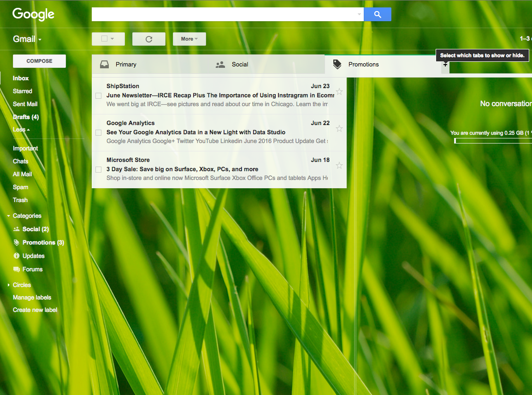This screenshot has width=532, height=395.
Task: Click the storage usage progress bar
Action: (x=492, y=141)
